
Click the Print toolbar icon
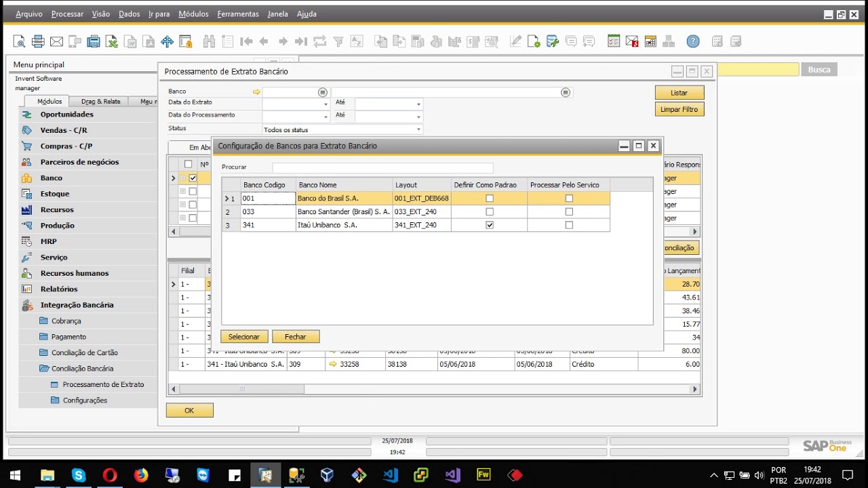point(38,41)
